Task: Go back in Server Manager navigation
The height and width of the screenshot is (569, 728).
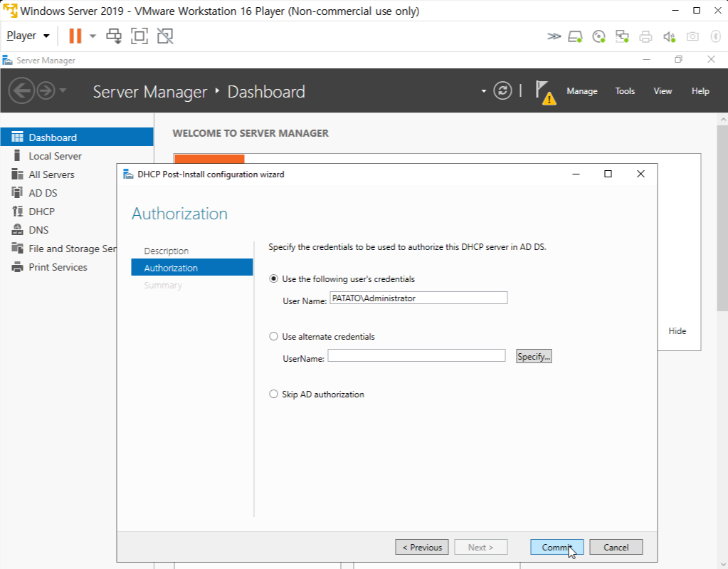Action: tap(21, 90)
